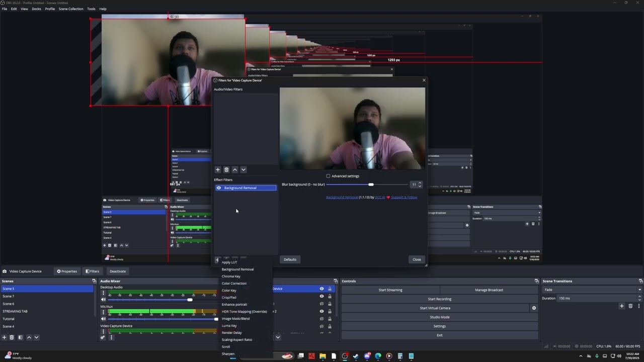The width and height of the screenshot is (644, 362).
Task: Open scene filters icon in Scenes toolbar
Action: tap(20, 337)
